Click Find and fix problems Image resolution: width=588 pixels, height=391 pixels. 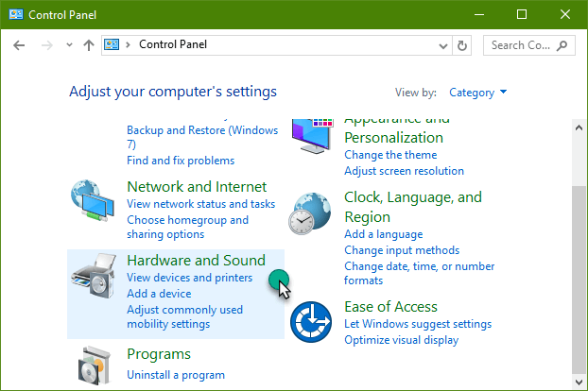click(x=181, y=161)
